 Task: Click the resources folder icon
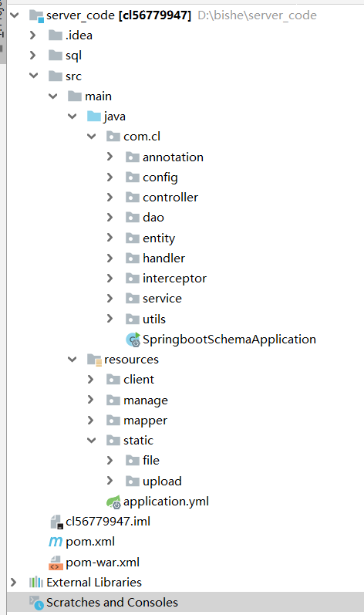point(94,360)
